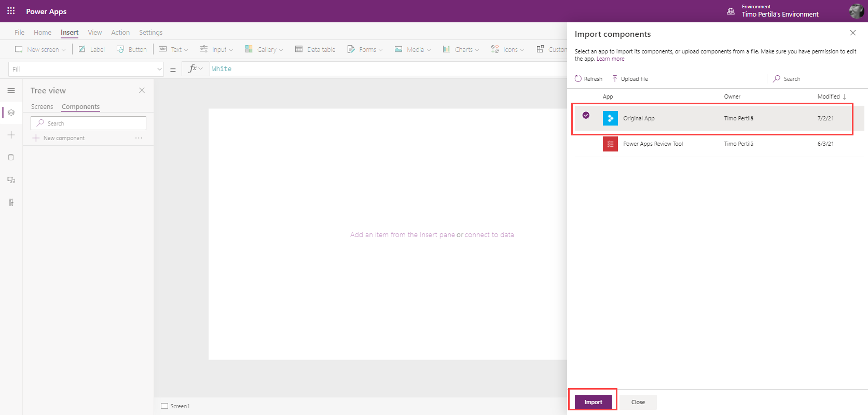The image size is (868, 415).
Task: Select the Power Apps Review Tool row
Action: tap(653, 144)
